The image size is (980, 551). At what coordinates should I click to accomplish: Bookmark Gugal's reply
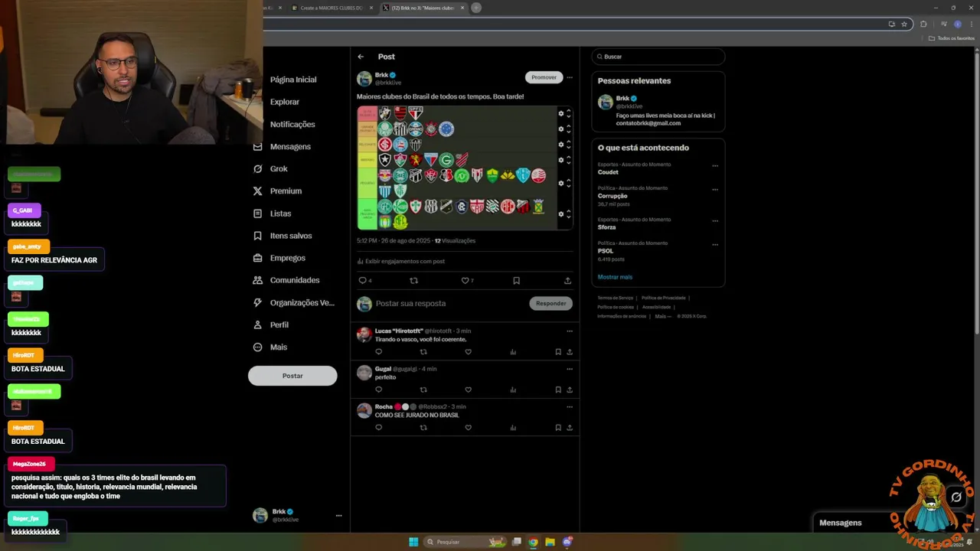point(558,390)
